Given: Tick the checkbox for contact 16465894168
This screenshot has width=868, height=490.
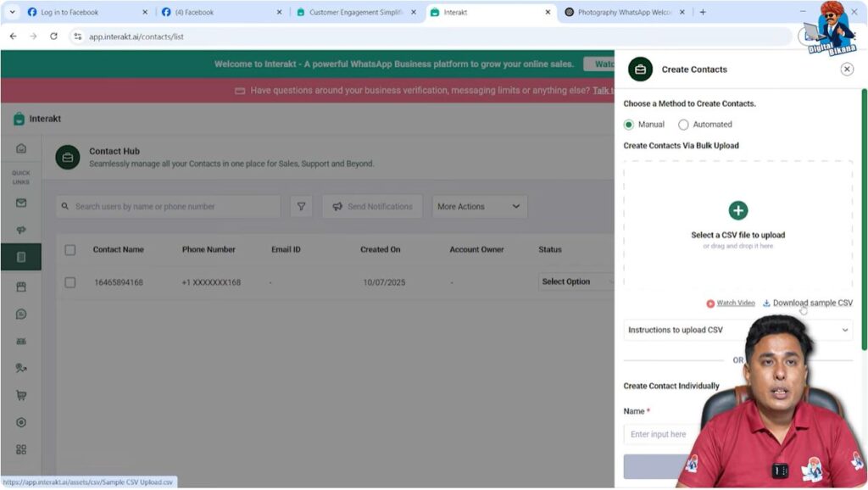Looking at the screenshot, I should click(70, 282).
